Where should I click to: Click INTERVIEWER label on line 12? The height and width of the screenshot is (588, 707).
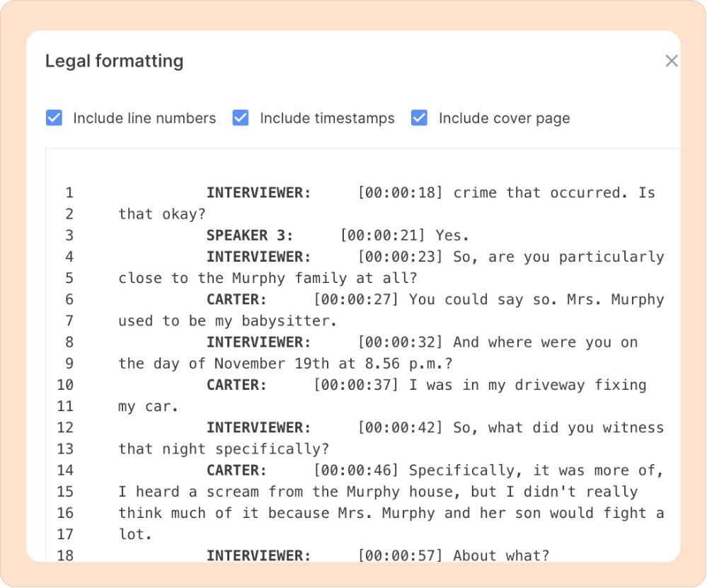click(x=259, y=427)
